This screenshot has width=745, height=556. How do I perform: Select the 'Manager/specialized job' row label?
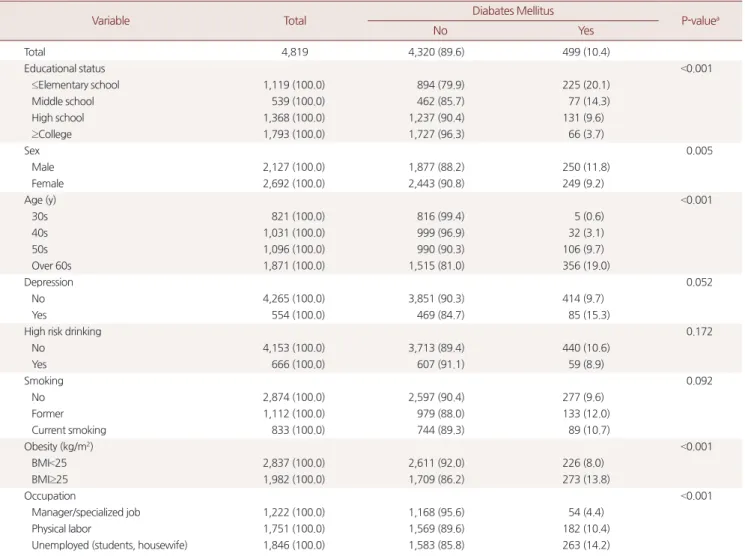click(x=86, y=512)
